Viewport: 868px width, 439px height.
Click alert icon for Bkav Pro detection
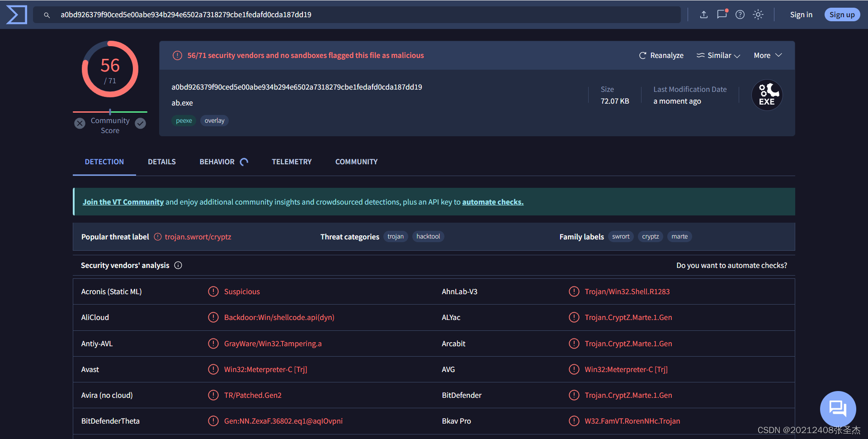click(x=574, y=421)
